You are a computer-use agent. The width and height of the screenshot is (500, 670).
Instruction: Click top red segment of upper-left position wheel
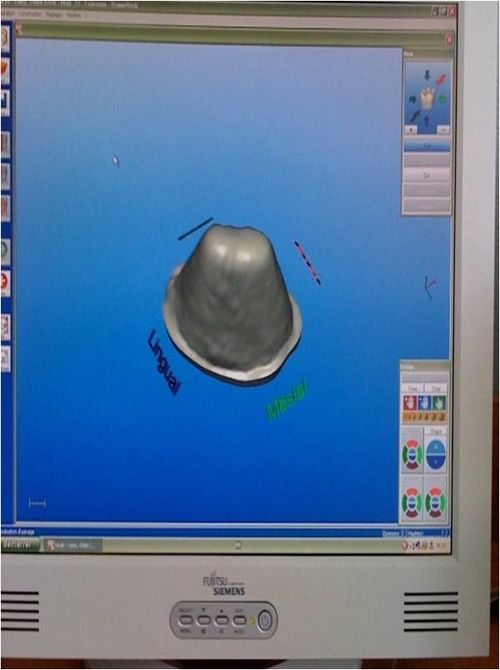[x=412, y=444]
